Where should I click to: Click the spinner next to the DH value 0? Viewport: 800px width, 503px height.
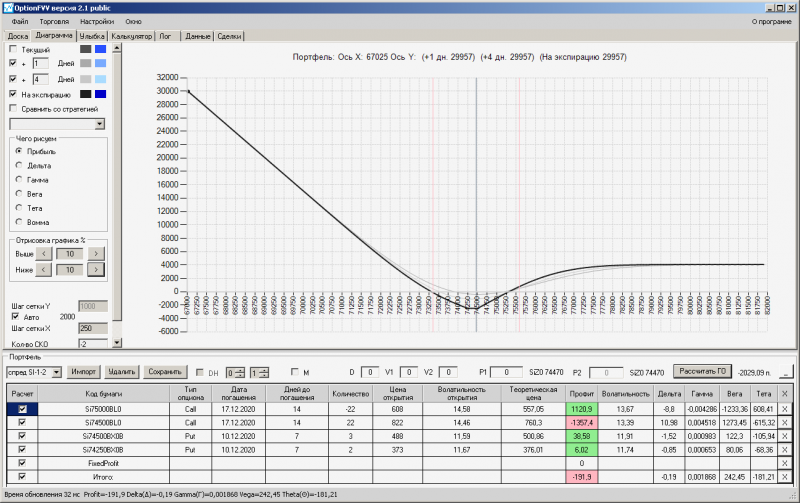pos(240,373)
